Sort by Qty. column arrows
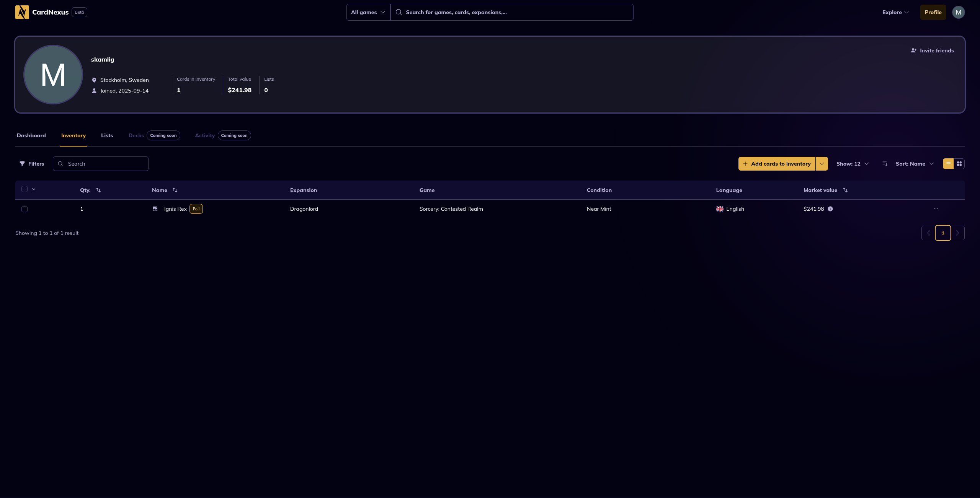The height and width of the screenshot is (498, 980). coord(98,190)
